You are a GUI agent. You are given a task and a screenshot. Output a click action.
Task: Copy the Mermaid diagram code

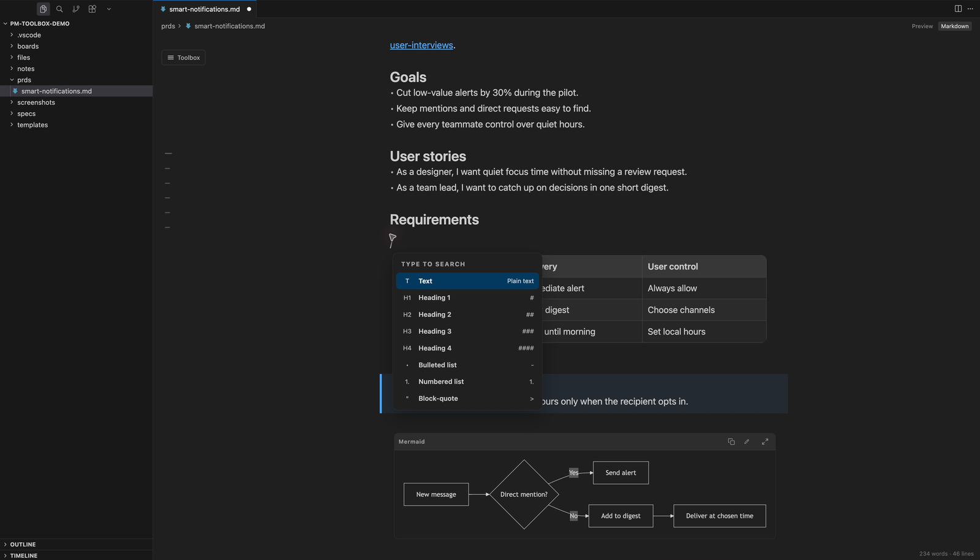click(x=731, y=442)
